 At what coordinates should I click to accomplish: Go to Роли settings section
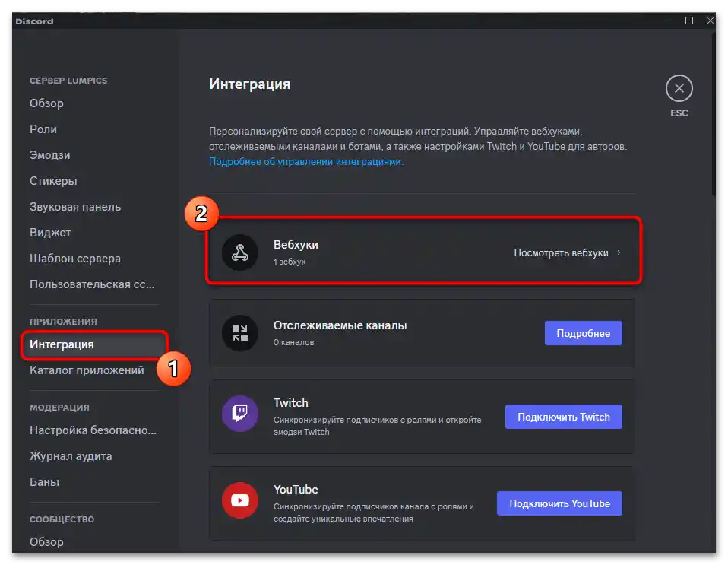coord(43,129)
